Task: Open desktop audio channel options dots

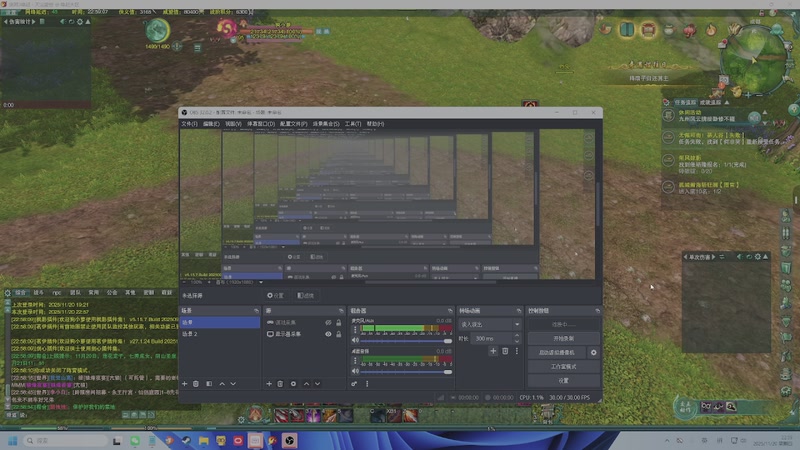Action: tap(355, 361)
